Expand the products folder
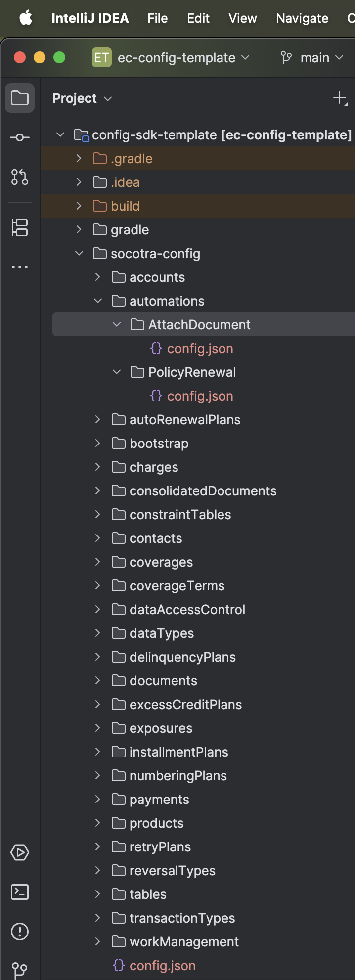This screenshot has height=980, width=355. pyautogui.click(x=98, y=823)
